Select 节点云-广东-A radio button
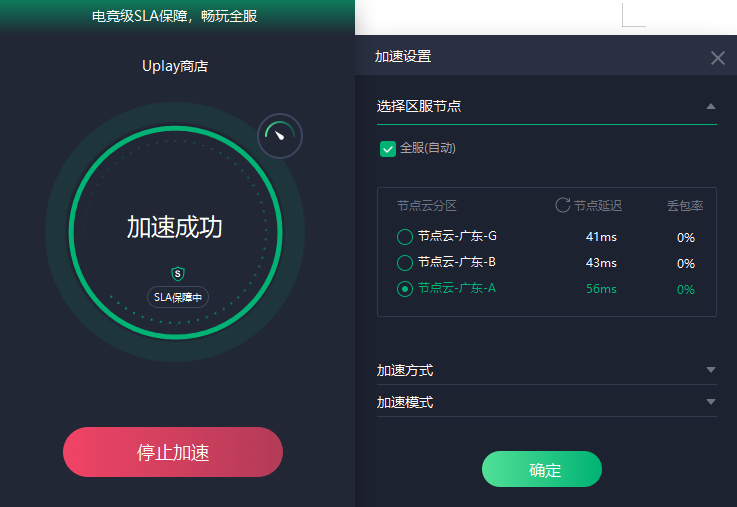This screenshot has width=737, height=507. (405, 289)
